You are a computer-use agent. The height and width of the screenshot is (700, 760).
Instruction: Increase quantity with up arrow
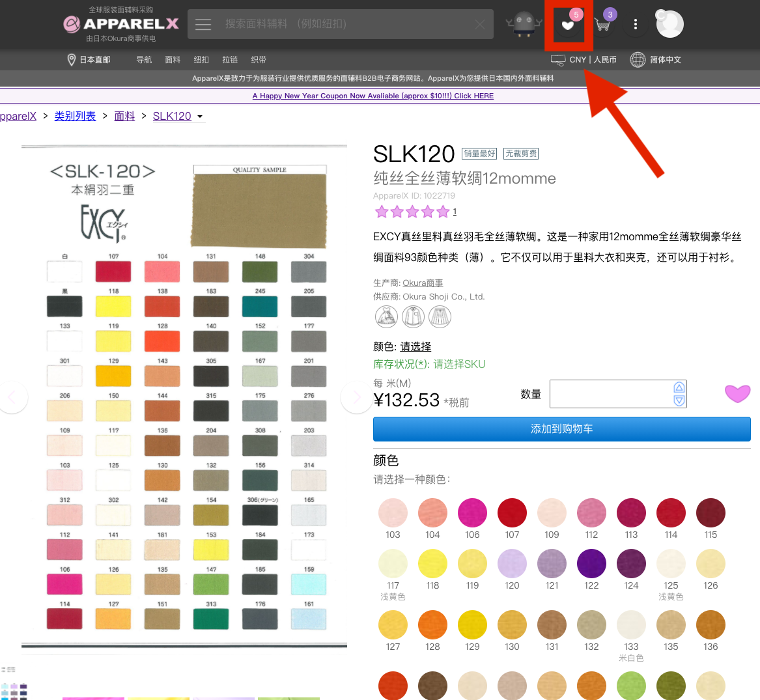click(679, 387)
